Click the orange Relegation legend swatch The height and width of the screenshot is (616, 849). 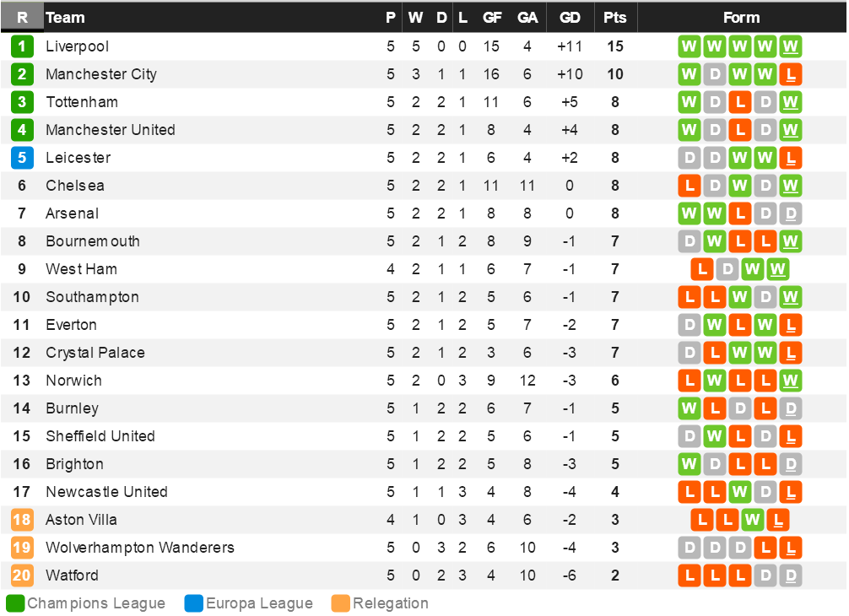pos(341,603)
